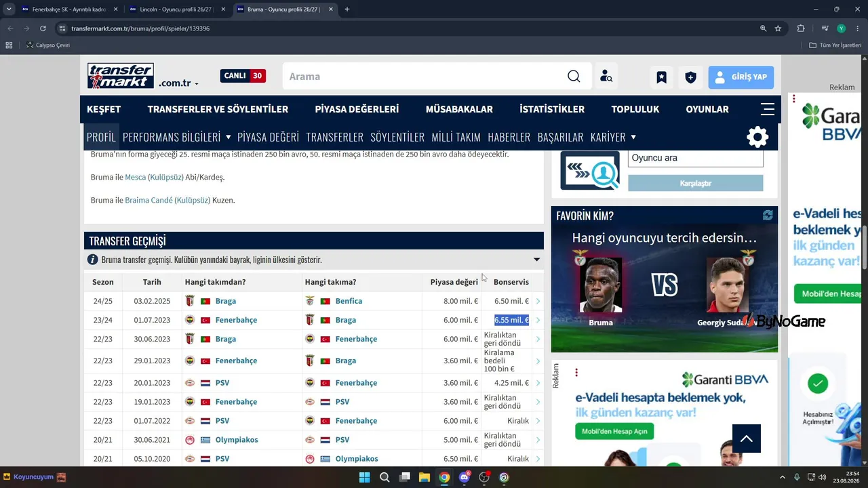Image resolution: width=868 pixels, height=488 pixels.
Task: Click the Keşfet main menu item
Action: 104,109
